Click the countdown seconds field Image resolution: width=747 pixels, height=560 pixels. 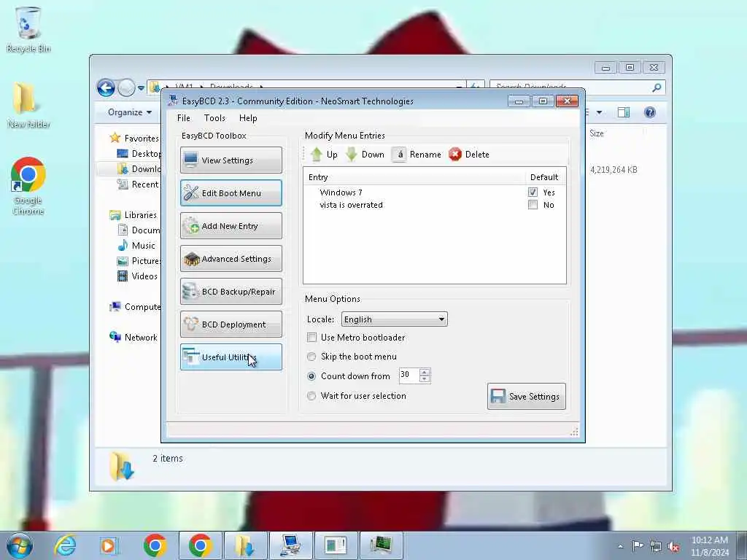(x=409, y=376)
